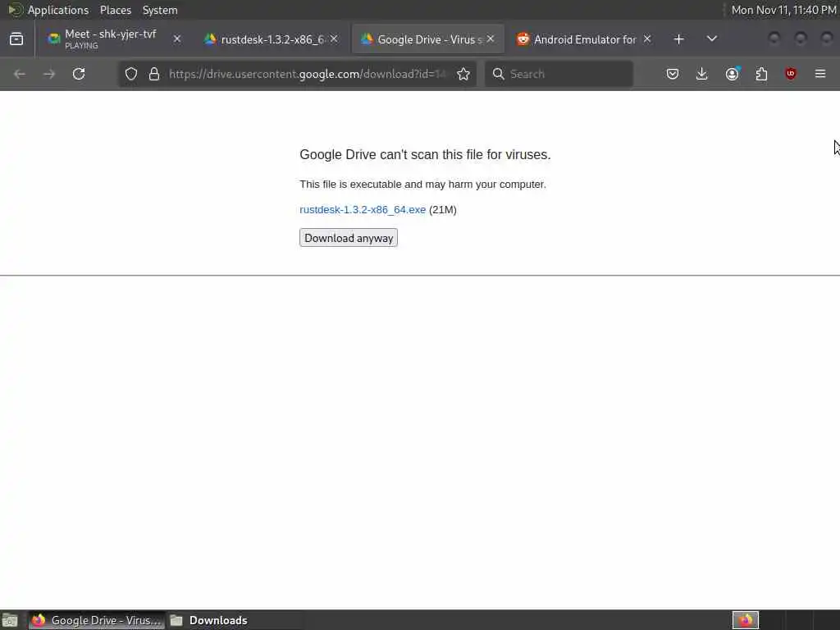Open a new browser tab
This screenshot has width=840, height=630.
click(x=678, y=39)
